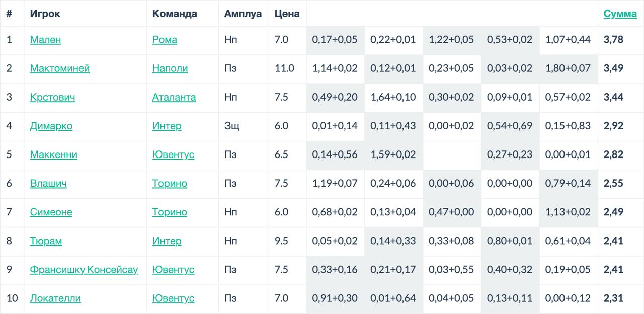Open Интер team link in Димарко row
The width and height of the screenshot is (644, 314).
tap(167, 126)
